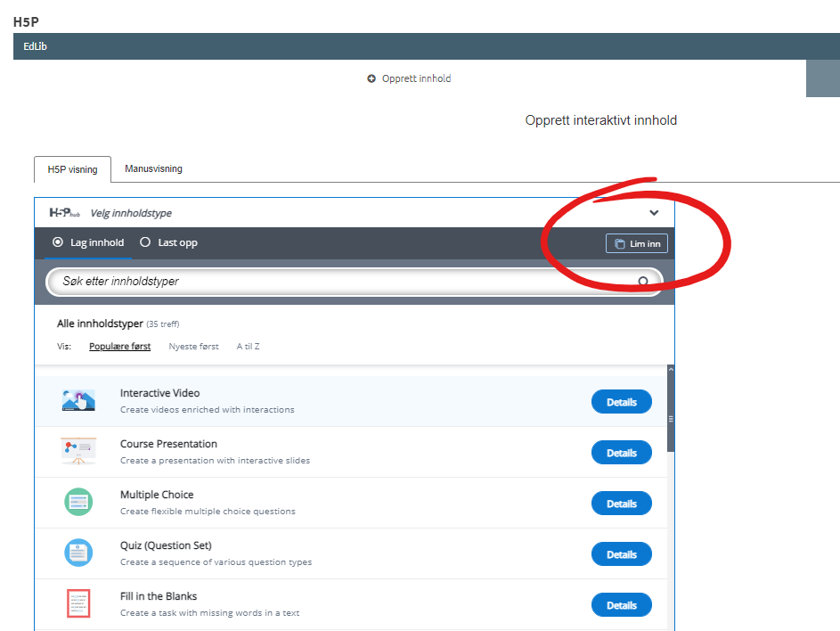Click the search magnifier icon
840x631 pixels.
(x=643, y=281)
